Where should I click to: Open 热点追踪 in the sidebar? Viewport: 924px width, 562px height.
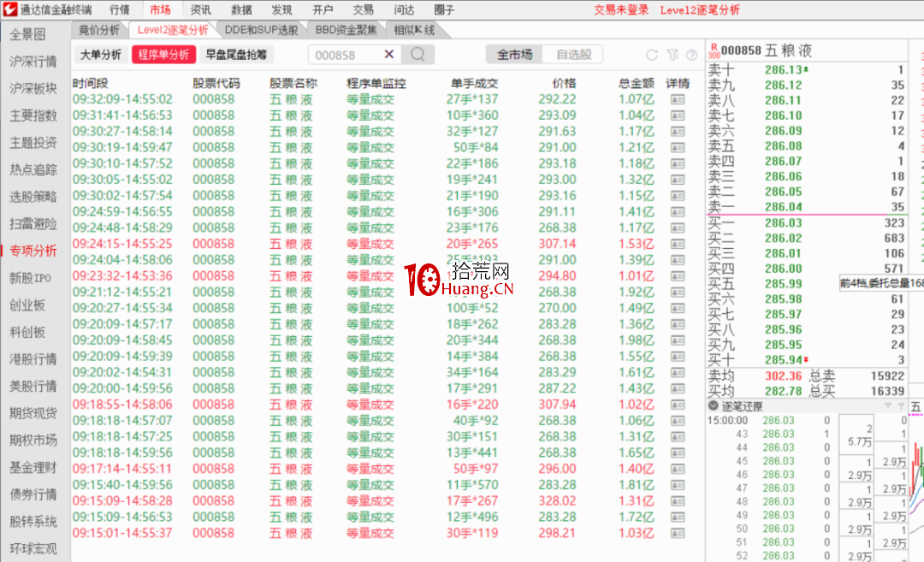(33, 169)
